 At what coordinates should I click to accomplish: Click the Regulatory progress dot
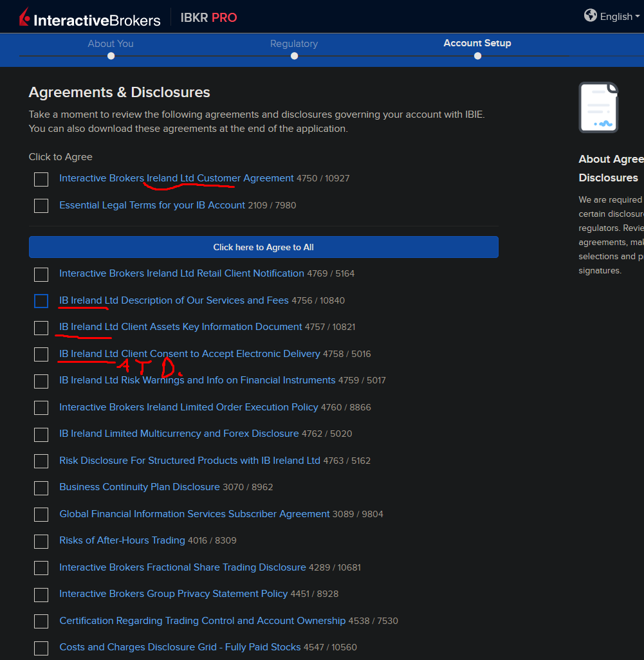(294, 56)
